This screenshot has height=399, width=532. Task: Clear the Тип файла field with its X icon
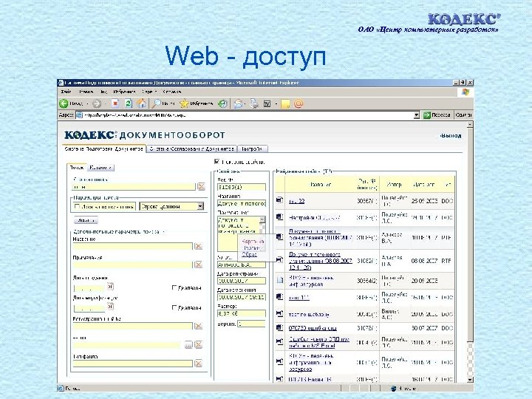[199, 364]
